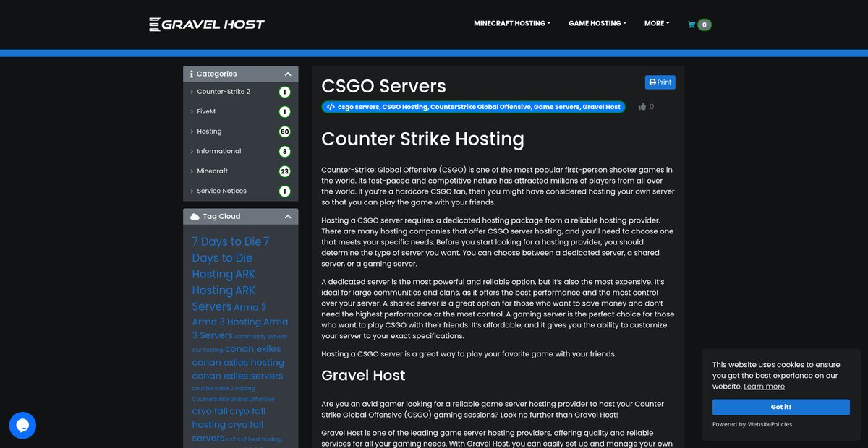Select the Gravel Host article tag

click(602, 107)
